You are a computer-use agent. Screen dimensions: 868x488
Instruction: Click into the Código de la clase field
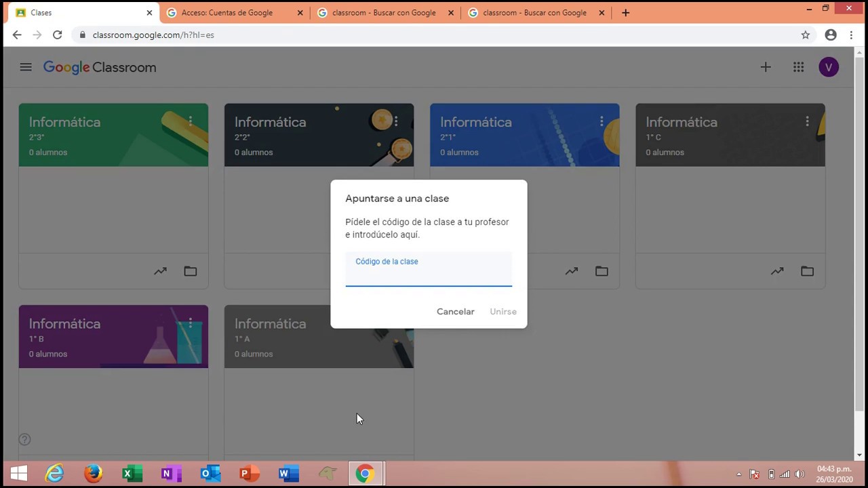click(429, 269)
